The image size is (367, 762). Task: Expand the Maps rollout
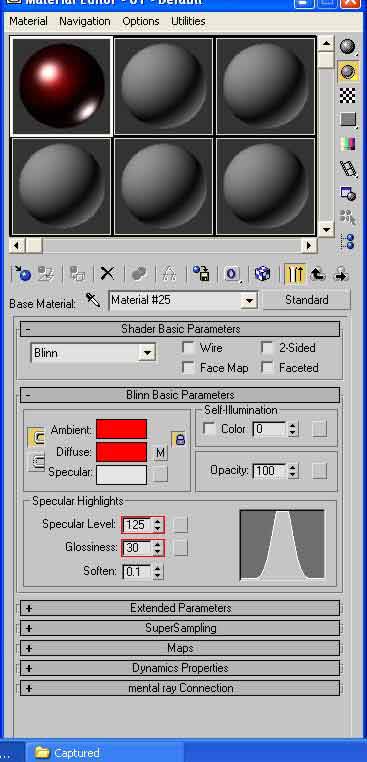pos(180,648)
